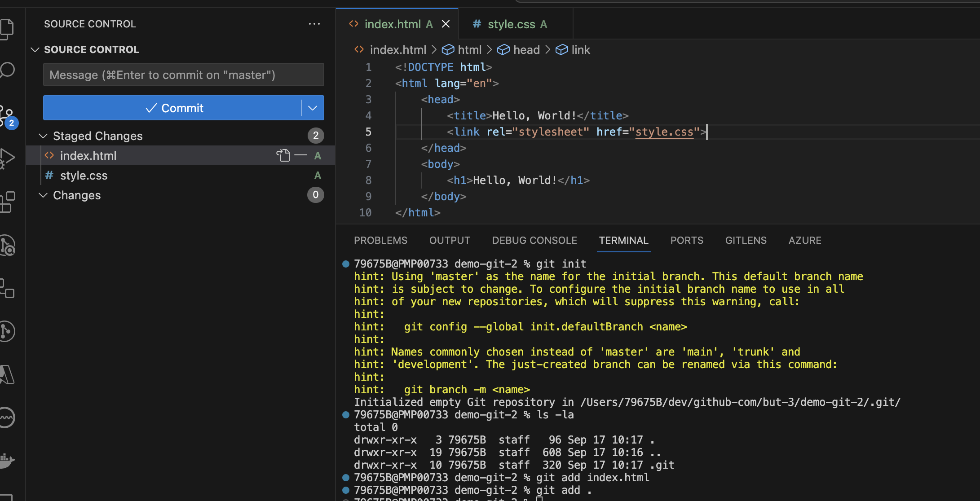Image resolution: width=980 pixels, height=501 pixels.
Task: Click Open File icon on index.html row
Action: click(x=283, y=155)
